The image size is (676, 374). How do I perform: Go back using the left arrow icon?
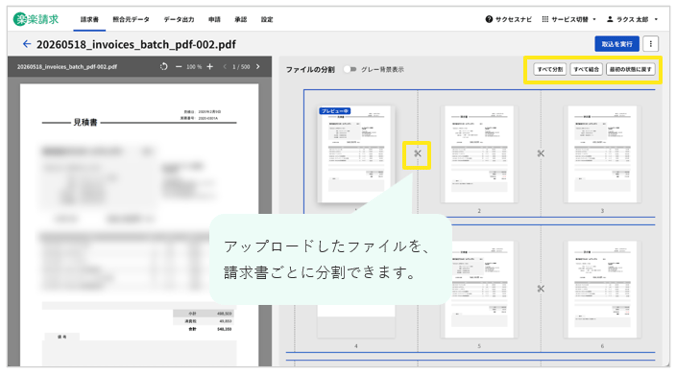(27, 44)
